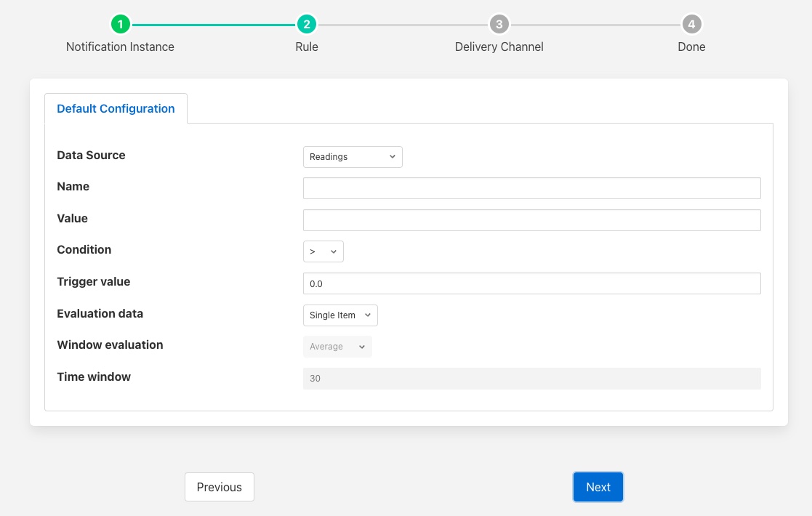
Task: Click step 1 Notification Instance circle
Action: click(120, 25)
